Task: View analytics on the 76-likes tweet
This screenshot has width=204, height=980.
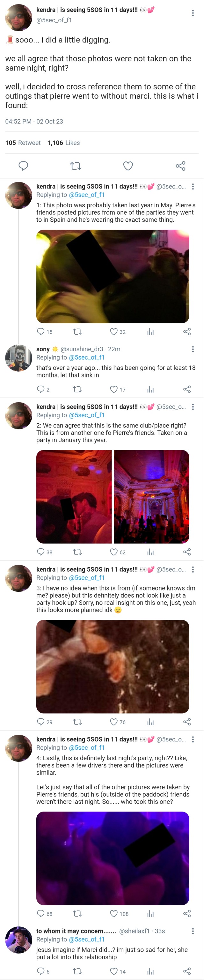Action: [x=150, y=722]
